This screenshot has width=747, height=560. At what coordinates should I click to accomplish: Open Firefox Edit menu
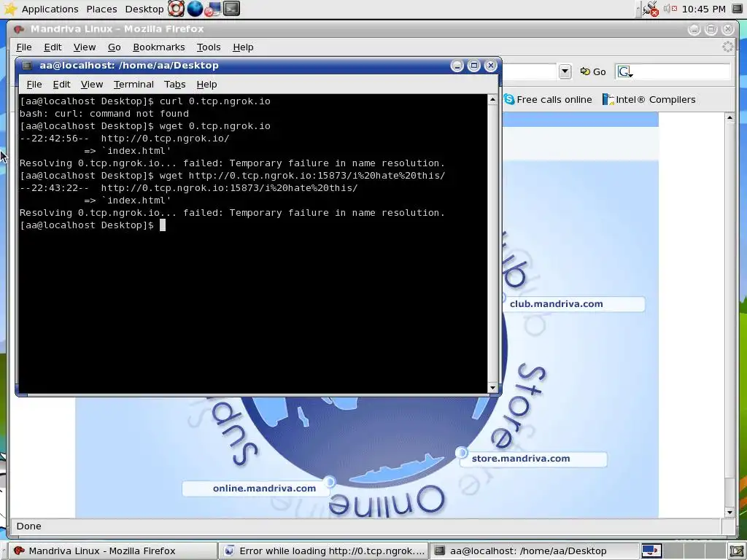click(53, 47)
